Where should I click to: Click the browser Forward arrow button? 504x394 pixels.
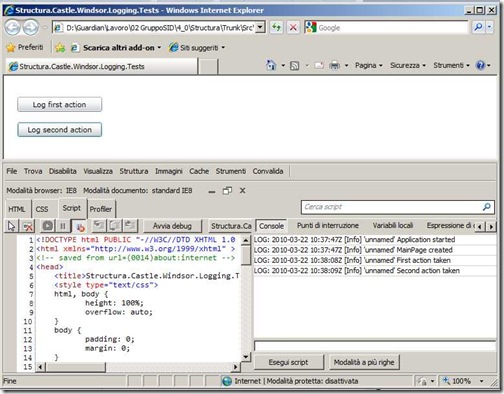click(x=31, y=27)
